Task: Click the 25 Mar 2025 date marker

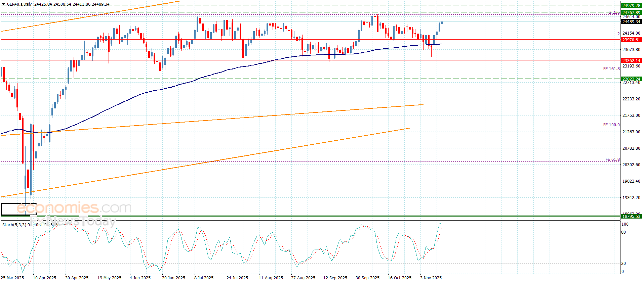Action: (x=13, y=278)
